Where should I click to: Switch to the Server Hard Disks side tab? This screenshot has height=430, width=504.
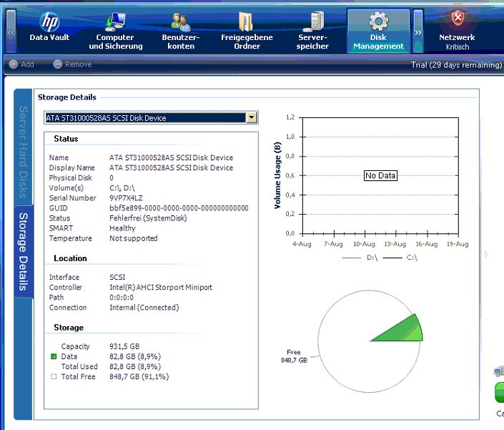point(23,152)
